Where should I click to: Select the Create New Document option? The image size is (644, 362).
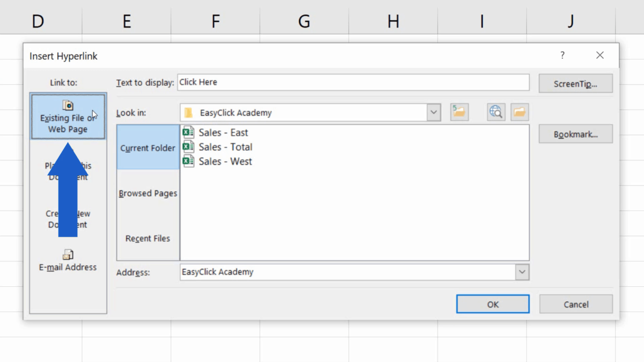tap(68, 219)
